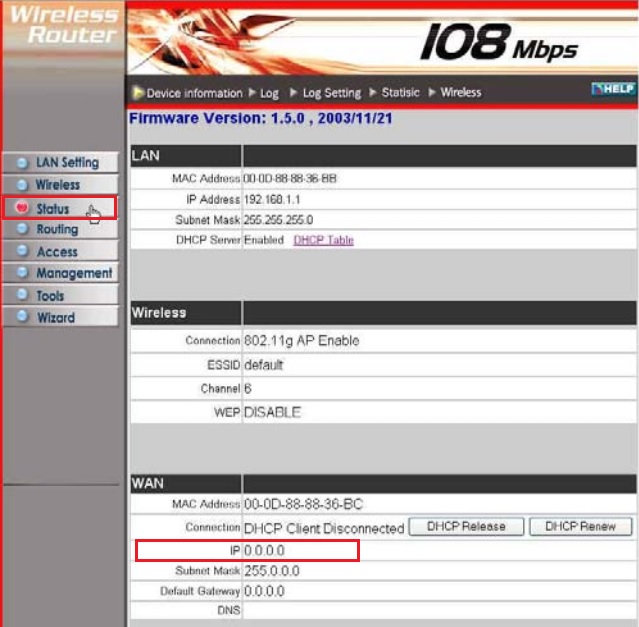This screenshot has width=639, height=627.
Task: Click the blue bullet beside Wizard
Action: coord(22,316)
